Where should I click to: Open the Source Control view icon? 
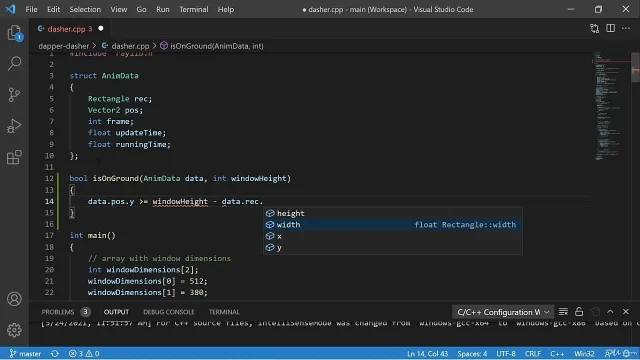(14, 95)
